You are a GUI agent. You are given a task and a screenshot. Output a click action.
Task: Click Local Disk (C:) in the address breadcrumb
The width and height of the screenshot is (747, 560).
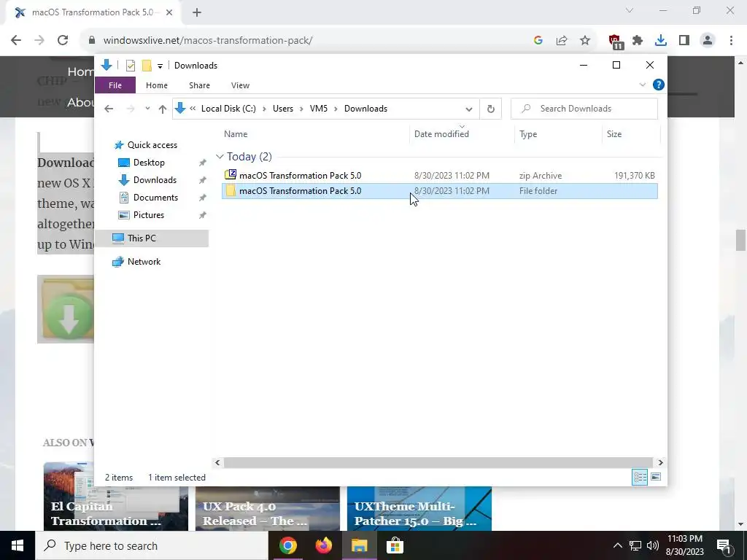tap(228, 109)
